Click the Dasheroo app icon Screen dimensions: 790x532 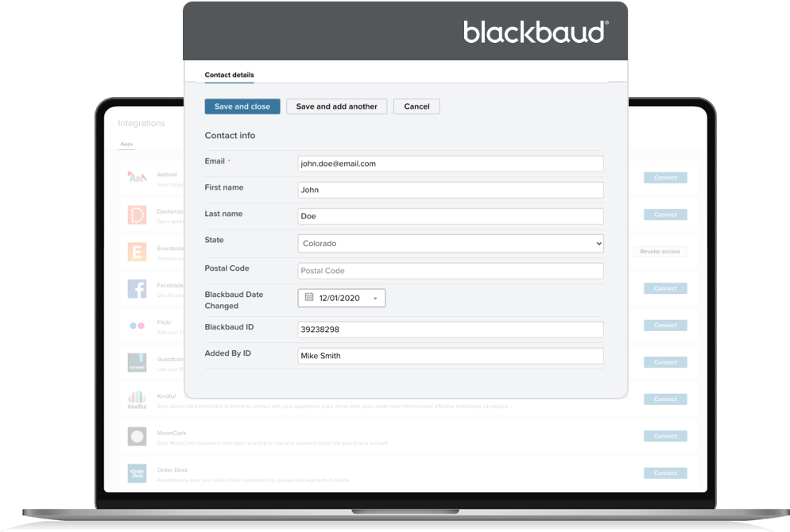coord(137,215)
